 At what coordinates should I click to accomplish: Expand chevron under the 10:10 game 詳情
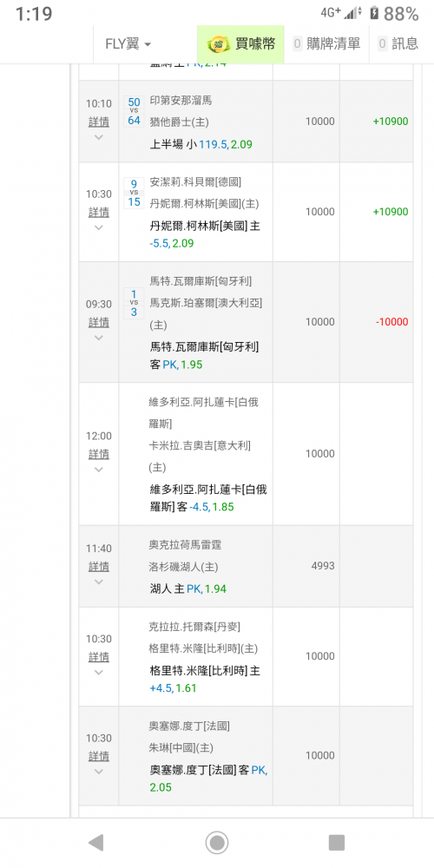[x=99, y=137]
